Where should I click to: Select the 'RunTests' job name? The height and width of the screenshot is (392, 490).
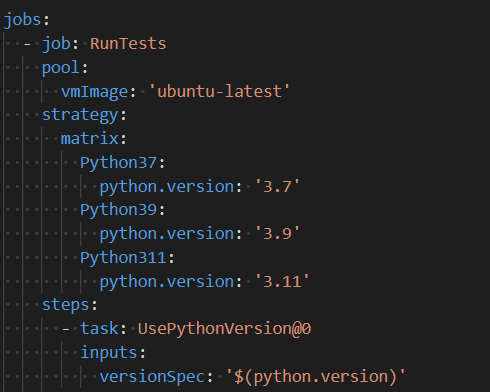pos(128,44)
